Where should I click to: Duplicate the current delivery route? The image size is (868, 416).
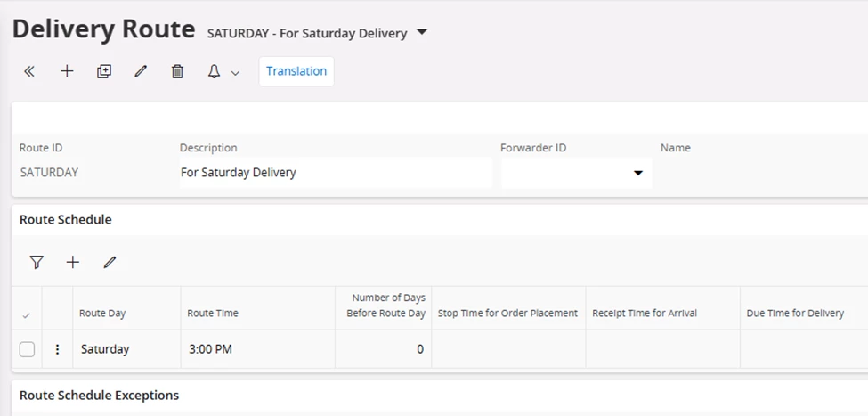[x=104, y=72]
